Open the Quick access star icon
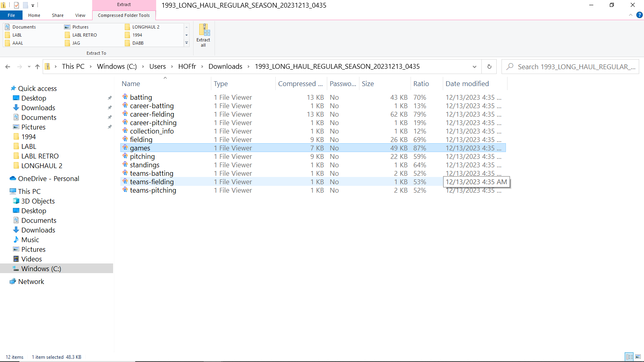Image resolution: width=644 pixels, height=362 pixels. (x=13, y=88)
